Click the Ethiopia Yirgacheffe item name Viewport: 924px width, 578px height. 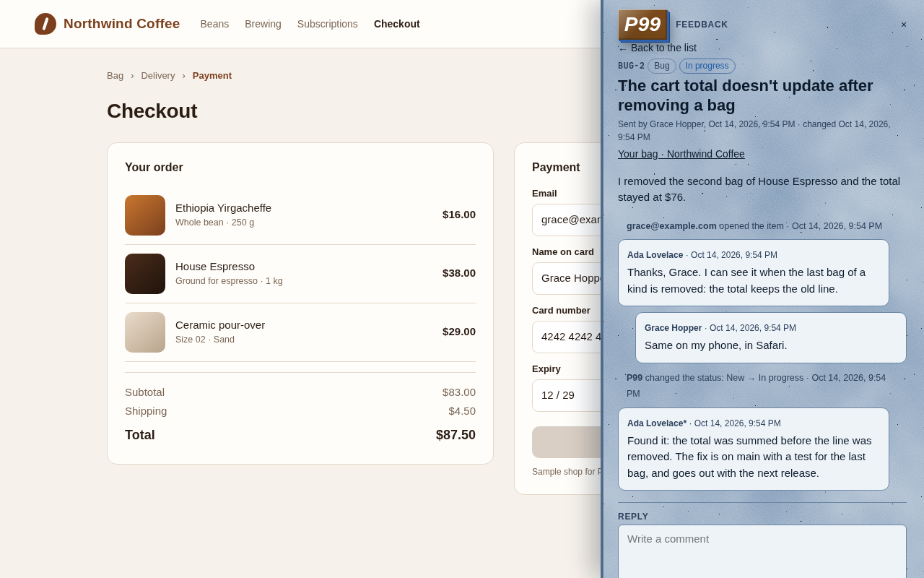(x=223, y=208)
